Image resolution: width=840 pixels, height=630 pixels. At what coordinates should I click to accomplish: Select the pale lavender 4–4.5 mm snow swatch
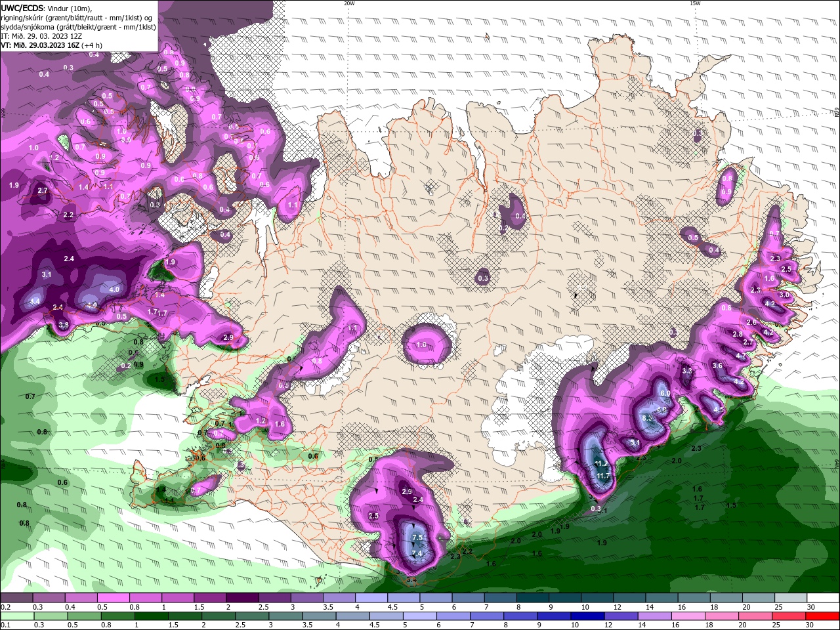(x=371, y=598)
